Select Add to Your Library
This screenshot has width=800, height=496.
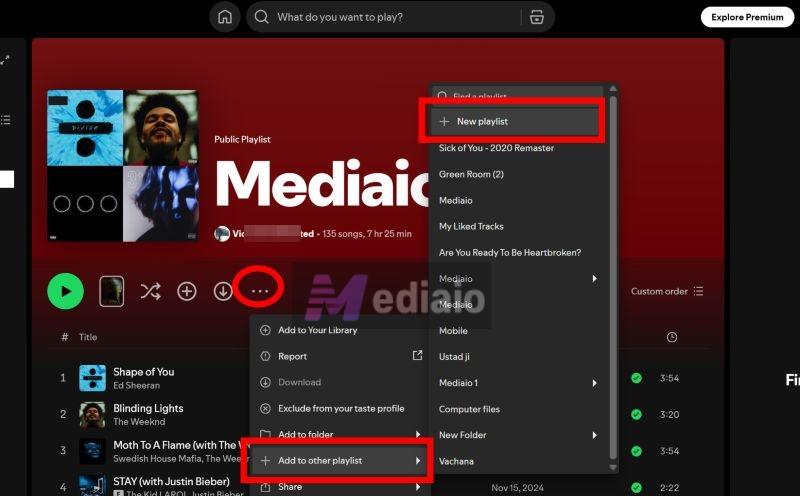tap(338, 330)
